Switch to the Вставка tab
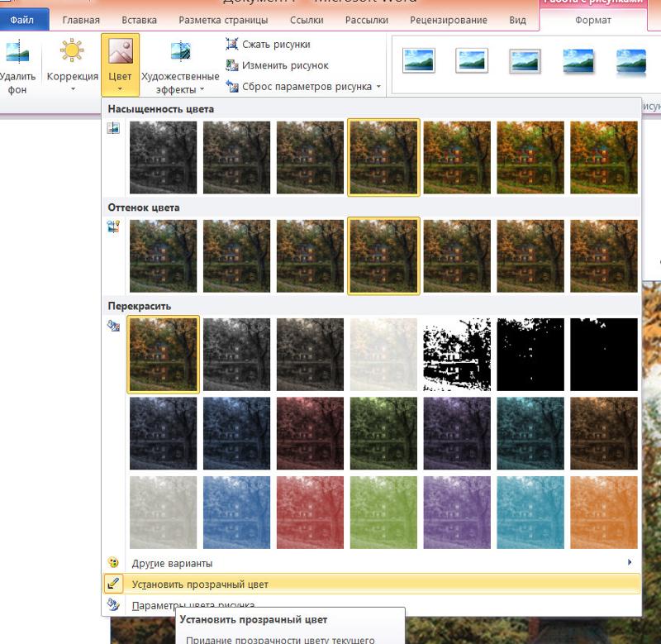Viewport: 661px width, 644px height. click(139, 20)
